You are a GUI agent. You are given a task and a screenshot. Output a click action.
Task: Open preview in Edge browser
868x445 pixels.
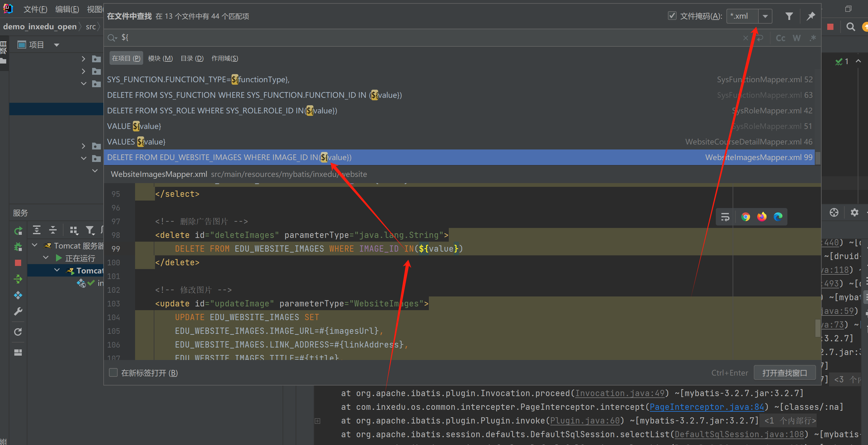(x=778, y=217)
